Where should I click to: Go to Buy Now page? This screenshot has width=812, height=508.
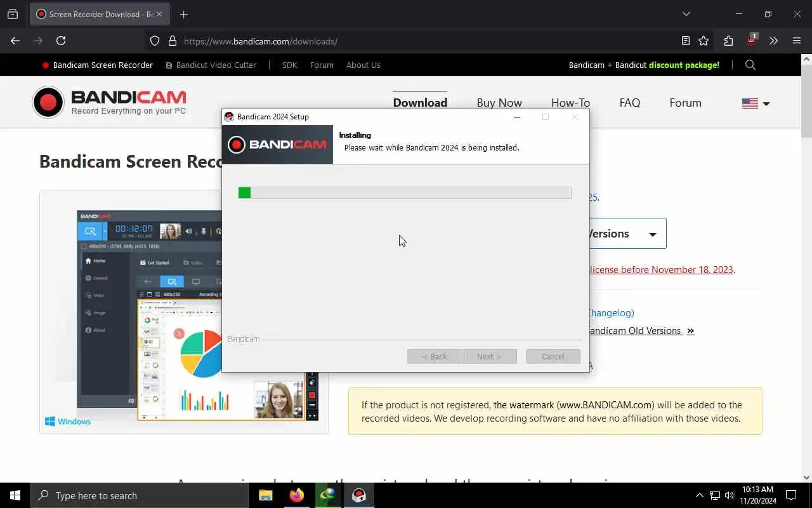(499, 102)
